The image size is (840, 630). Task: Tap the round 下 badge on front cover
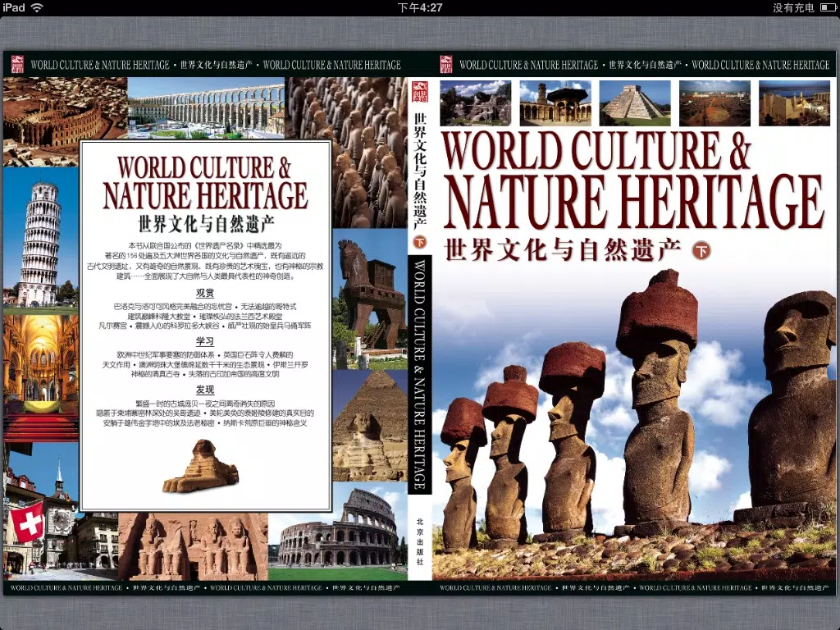(701, 250)
